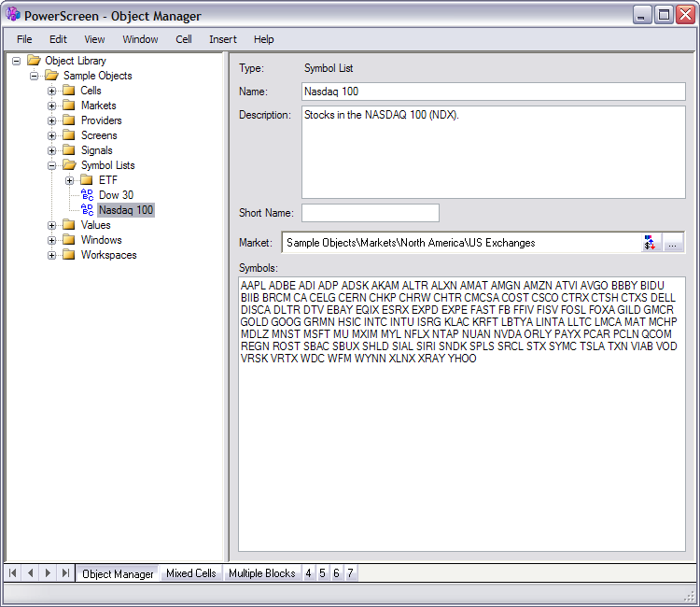This screenshot has width=700, height=607.
Task: Jump to the last tab using navigation arrow
Action: click(x=64, y=572)
